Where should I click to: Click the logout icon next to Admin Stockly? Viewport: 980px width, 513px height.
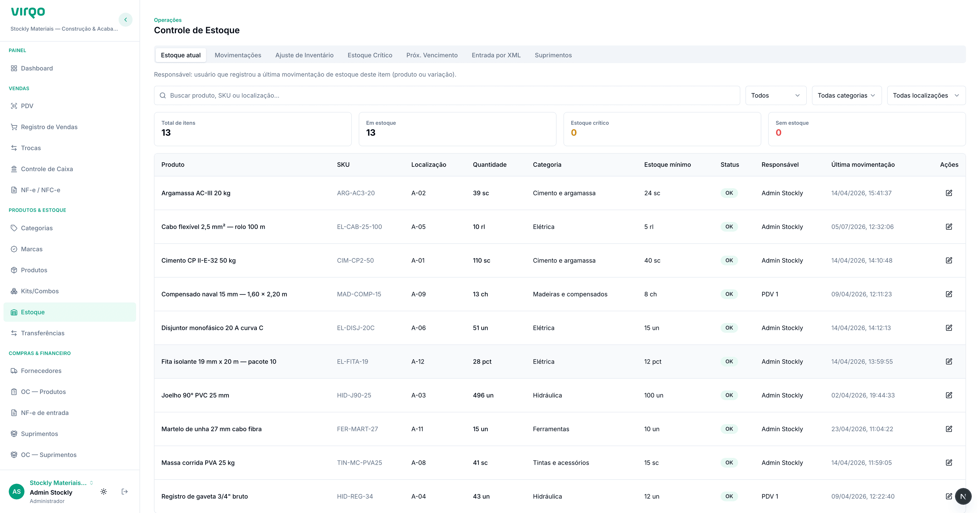pos(124,492)
